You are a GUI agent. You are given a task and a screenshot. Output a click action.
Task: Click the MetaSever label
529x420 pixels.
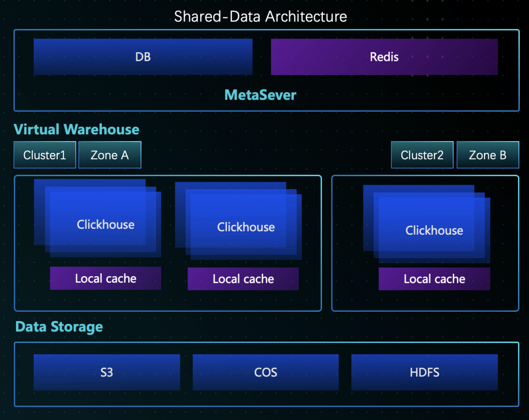coord(260,95)
